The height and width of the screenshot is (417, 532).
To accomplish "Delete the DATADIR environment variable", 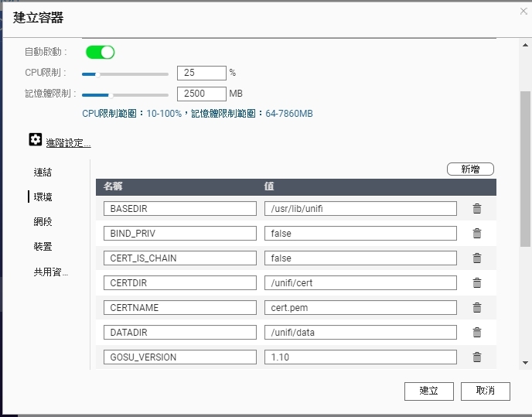I will pyautogui.click(x=477, y=333).
